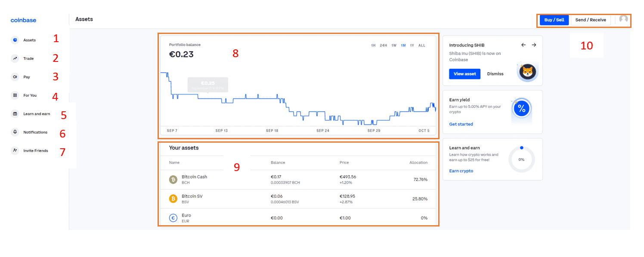Screen dimensions: 644x257
Task: Open Notifications via the bell icon
Action: click(15, 132)
